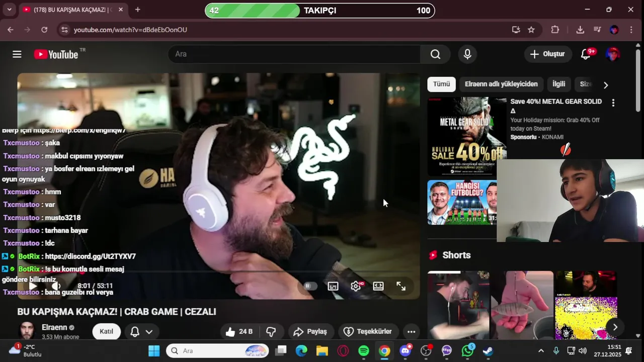Viewport: 644px width, 362px height.
Task: Click the address bar URL
Action: click(x=130, y=30)
